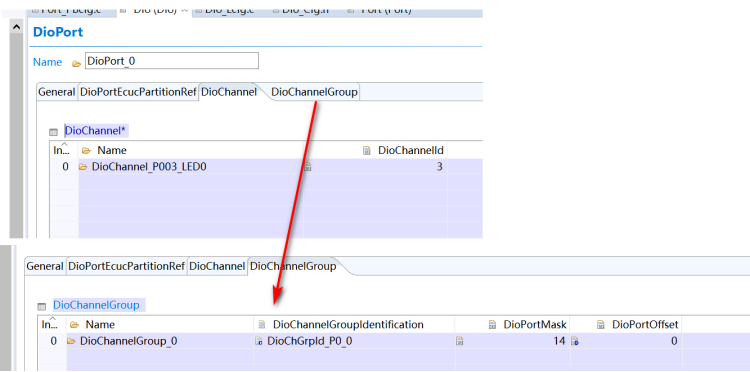
Task: Click the scroll-up arrow at the left edge
Action: click(x=16, y=27)
